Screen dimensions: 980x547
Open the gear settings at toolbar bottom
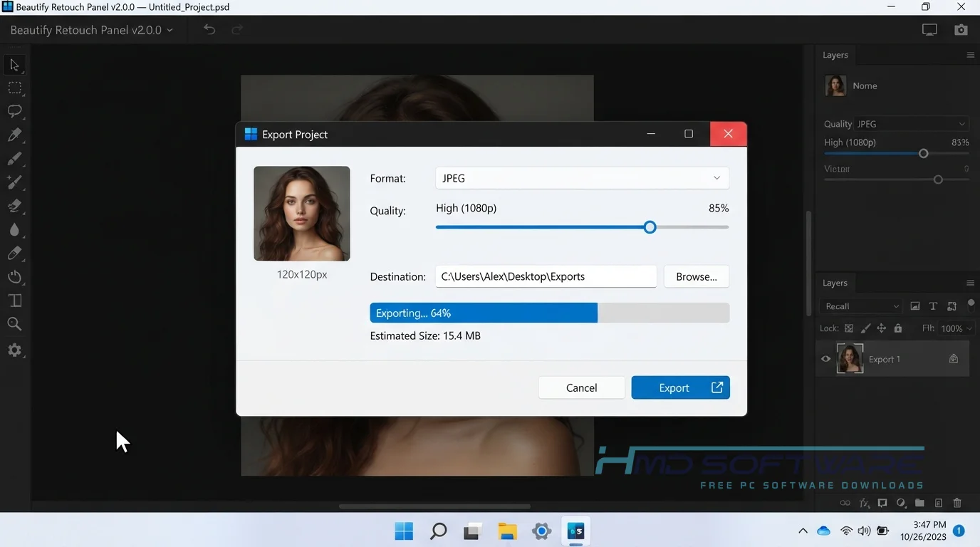click(x=14, y=350)
